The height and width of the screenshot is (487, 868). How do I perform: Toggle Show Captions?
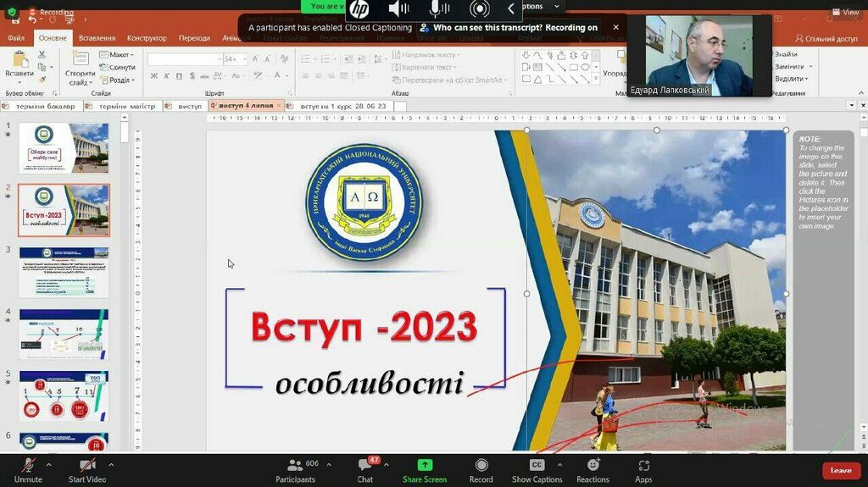(537, 465)
